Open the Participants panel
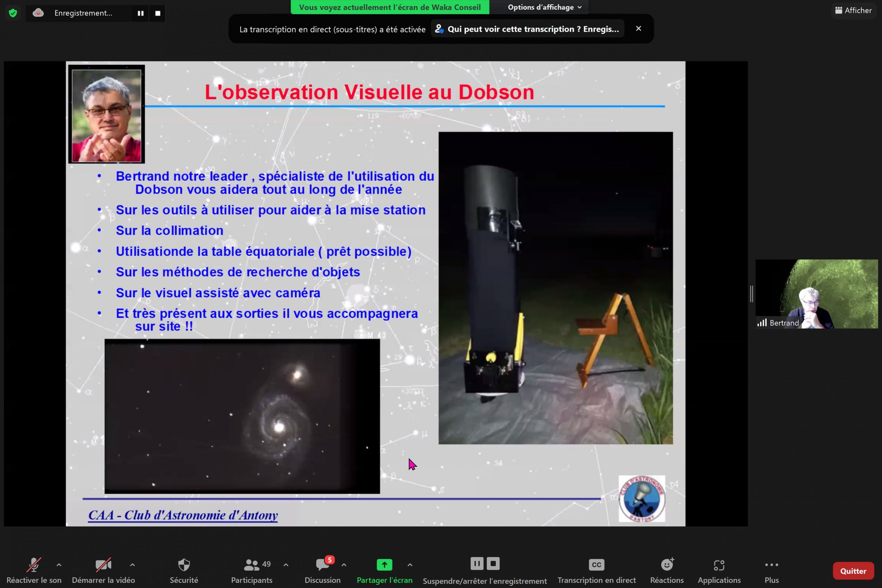The image size is (882, 588). [252, 571]
